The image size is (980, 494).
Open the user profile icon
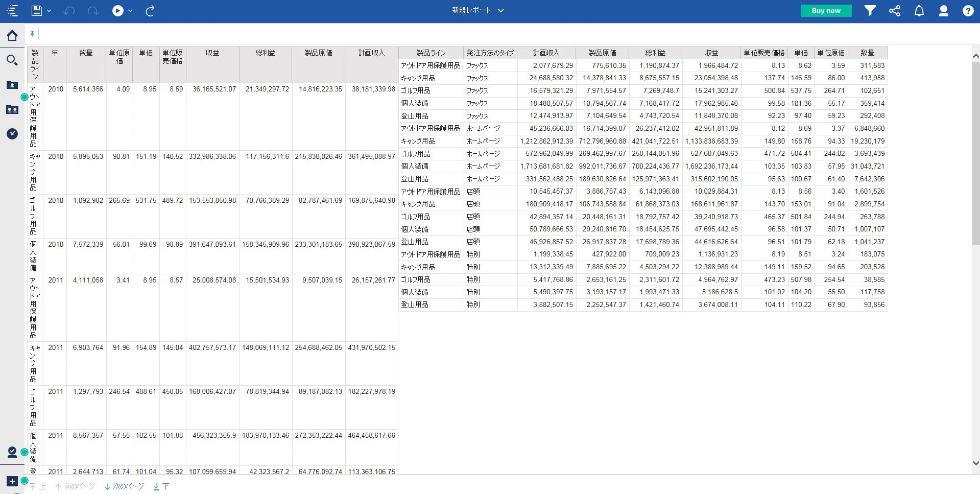944,11
